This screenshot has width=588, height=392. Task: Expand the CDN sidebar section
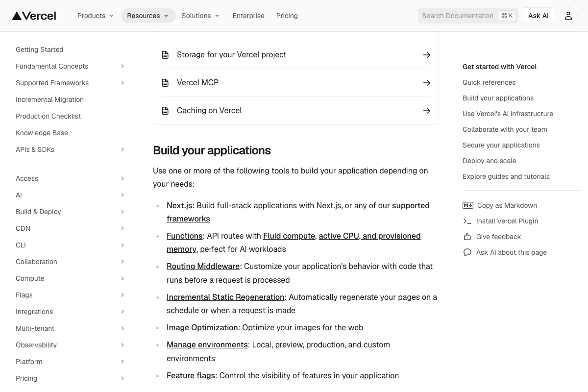click(122, 228)
